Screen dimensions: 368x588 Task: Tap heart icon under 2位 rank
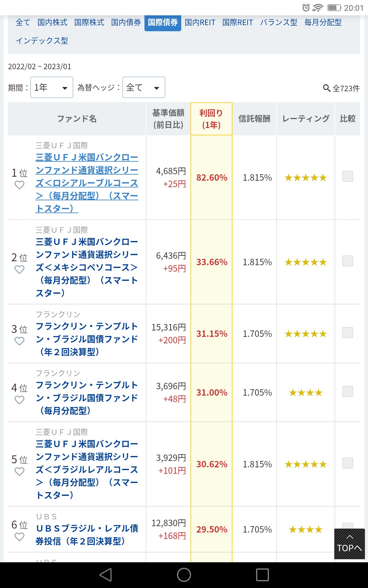point(19,269)
